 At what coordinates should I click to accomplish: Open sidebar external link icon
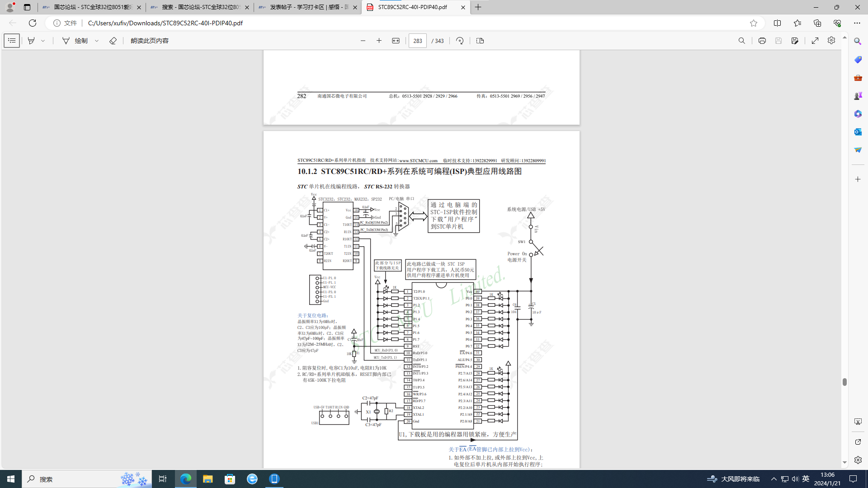tap(858, 442)
